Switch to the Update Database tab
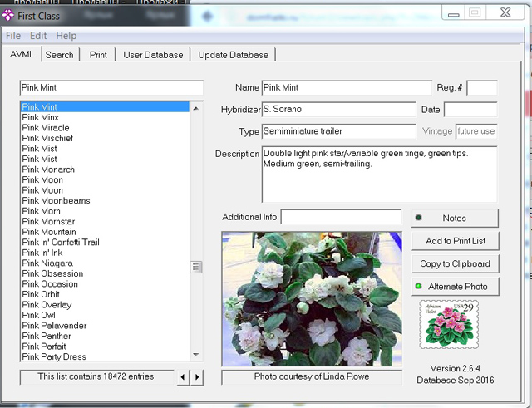The height and width of the screenshot is (408, 532). (x=233, y=55)
